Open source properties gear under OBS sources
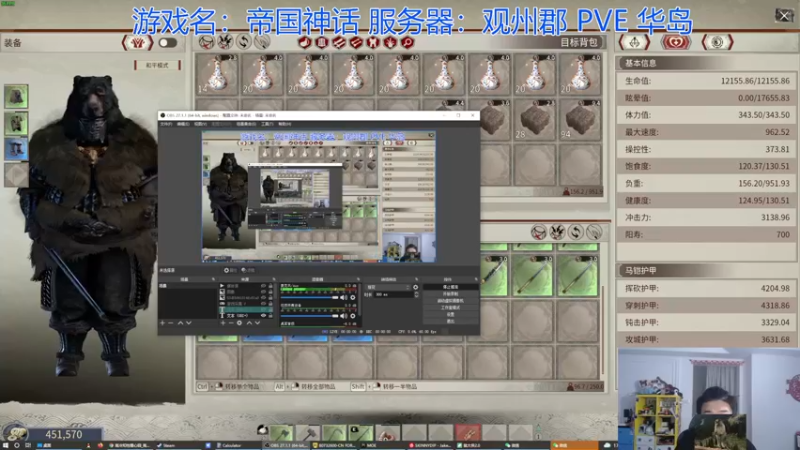The height and width of the screenshot is (450, 800). [x=239, y=323]
